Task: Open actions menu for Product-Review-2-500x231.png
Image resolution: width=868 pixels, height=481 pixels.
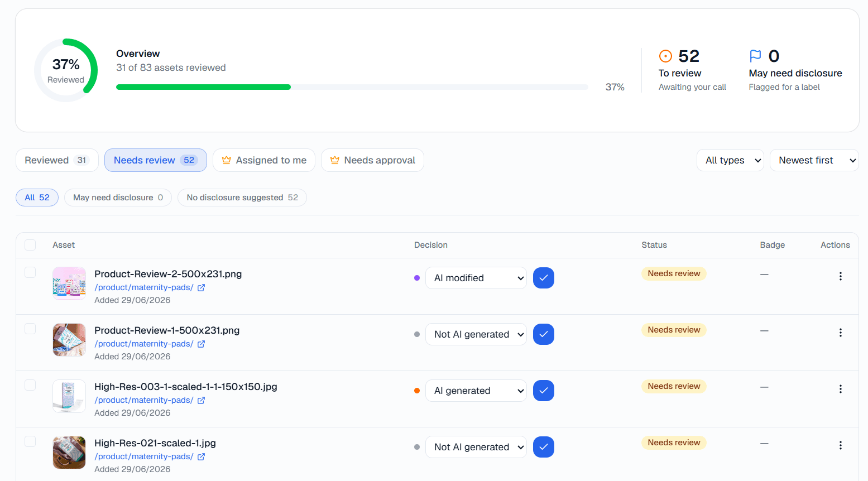Action: pyautogui.click(x=840, y=276)
